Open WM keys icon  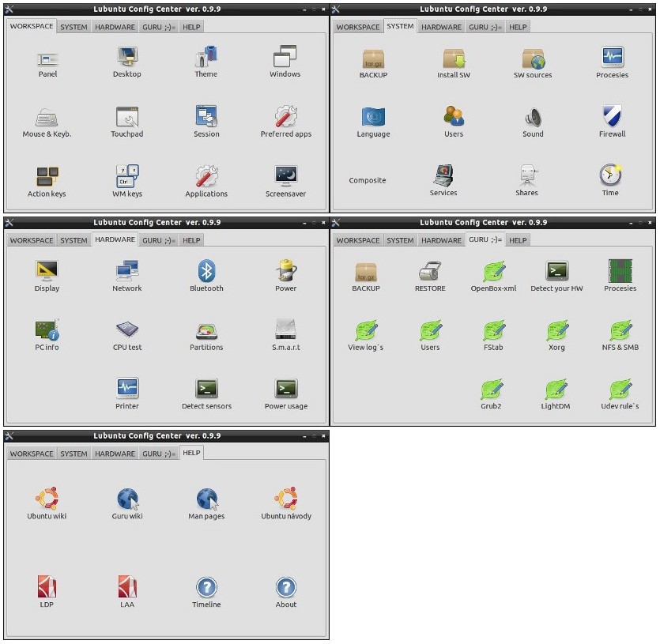pos(127,176)
